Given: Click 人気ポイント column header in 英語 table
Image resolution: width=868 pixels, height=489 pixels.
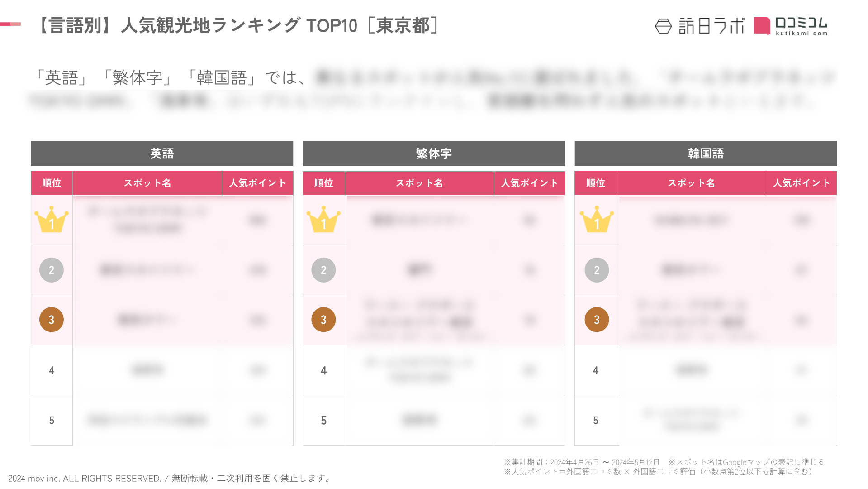Looking at the screenshot, I should point(257,183).
